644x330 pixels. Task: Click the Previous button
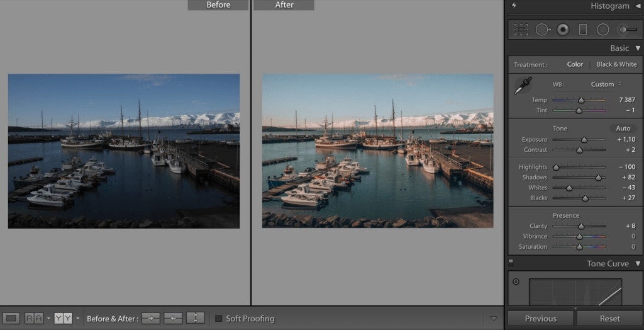pos(541,319)
